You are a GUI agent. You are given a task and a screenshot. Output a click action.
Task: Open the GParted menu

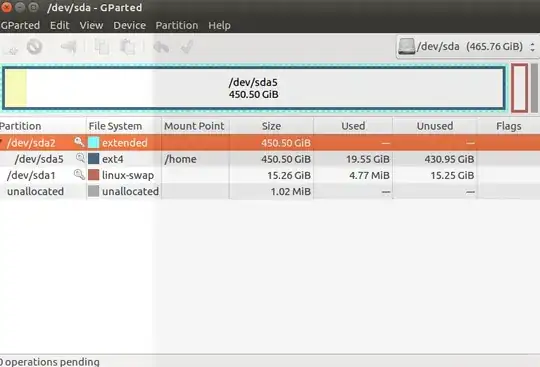(20, 25)
